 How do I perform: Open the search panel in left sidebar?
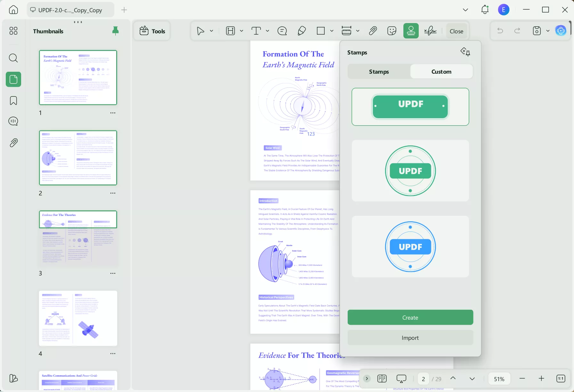pos(13,58)
